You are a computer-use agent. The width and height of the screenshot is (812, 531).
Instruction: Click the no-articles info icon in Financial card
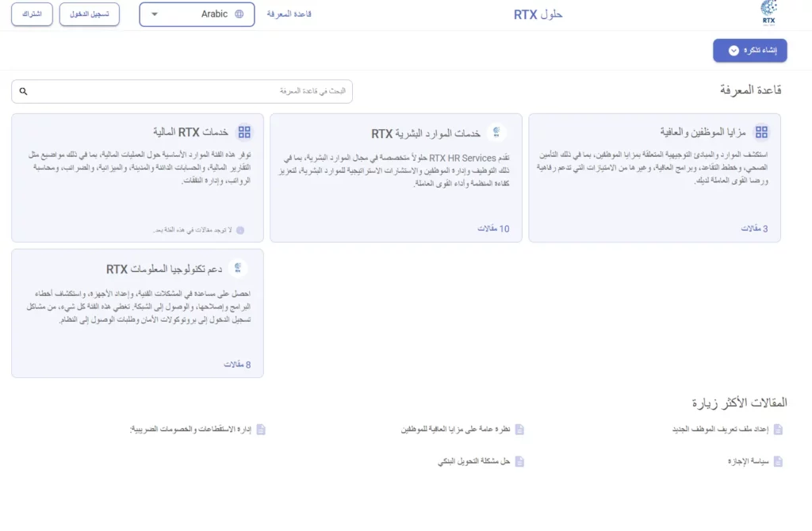tap(240, 231)
